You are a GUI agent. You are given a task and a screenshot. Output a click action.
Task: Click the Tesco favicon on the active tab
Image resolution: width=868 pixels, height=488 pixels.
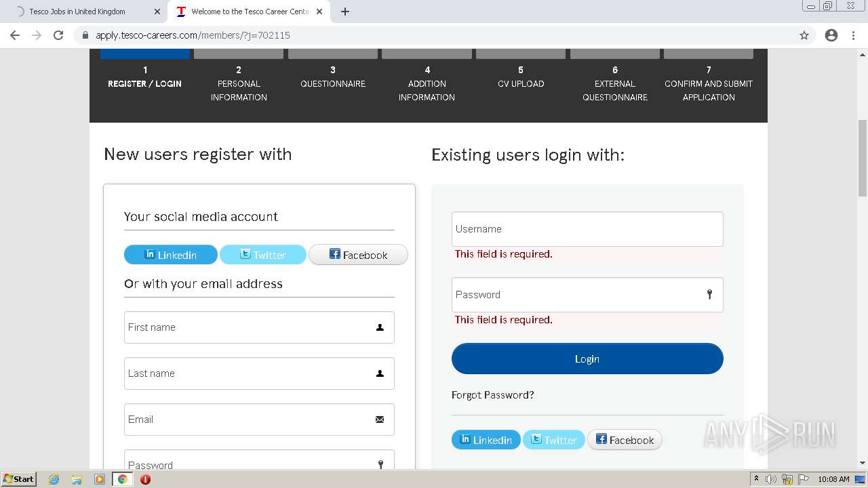click(181, 12)
